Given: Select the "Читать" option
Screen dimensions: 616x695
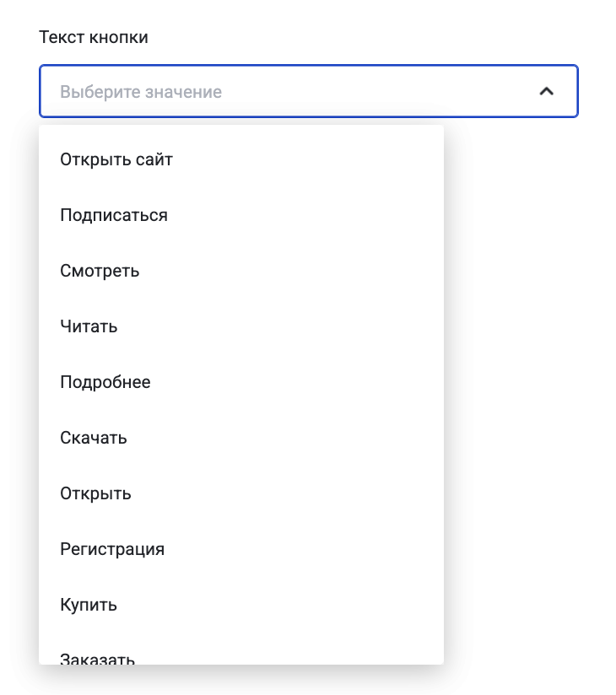Looking at the screenshot, I should 89,326.
